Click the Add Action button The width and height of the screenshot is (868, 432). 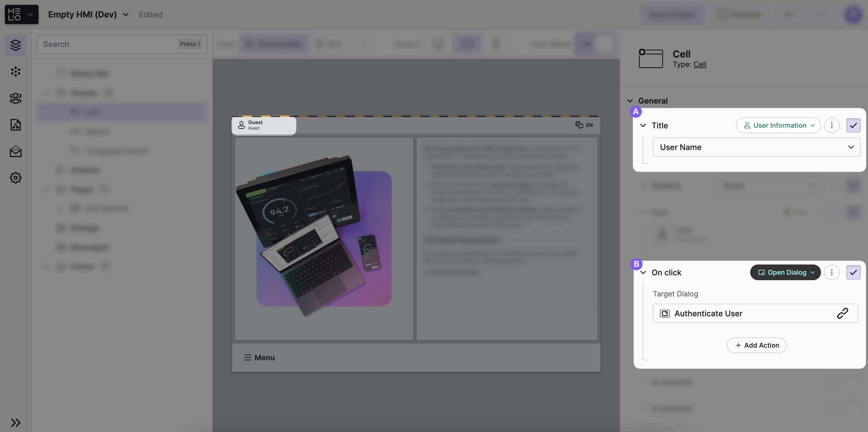point(756,345)
